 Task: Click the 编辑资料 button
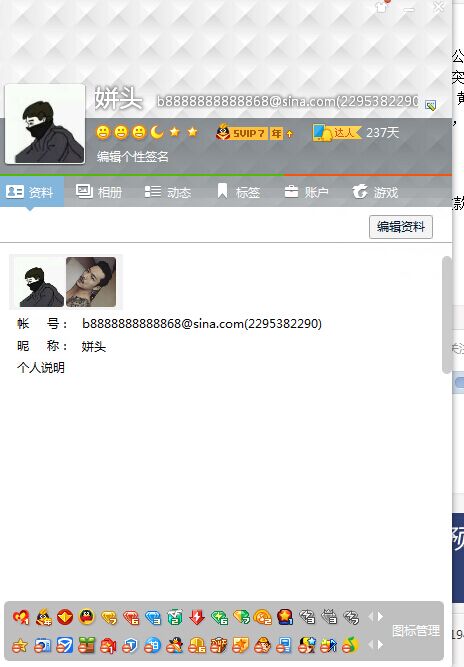pyautogui.click(x=401, y=227)
